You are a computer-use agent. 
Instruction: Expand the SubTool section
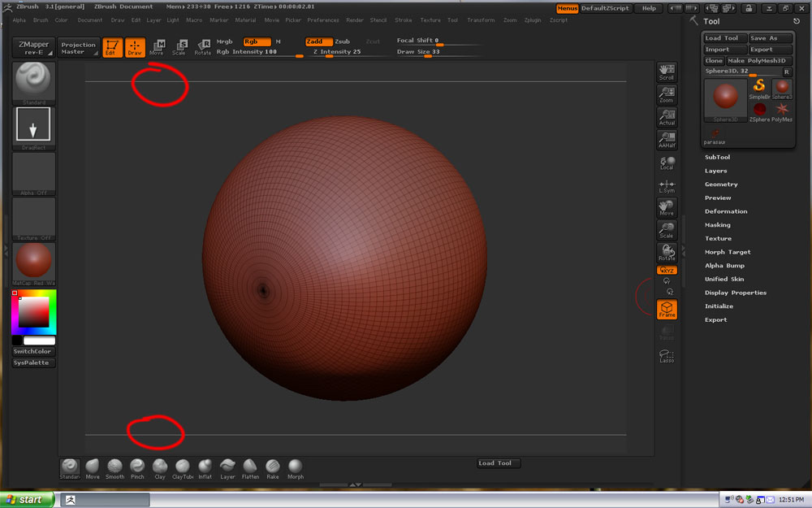click(718, 157)
